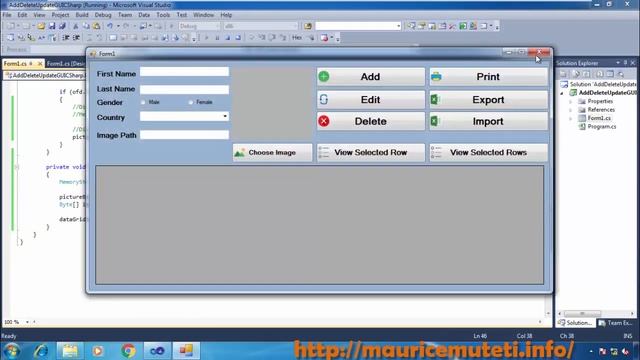
Task: Click the Choose Image button
Action: point(272,153)
